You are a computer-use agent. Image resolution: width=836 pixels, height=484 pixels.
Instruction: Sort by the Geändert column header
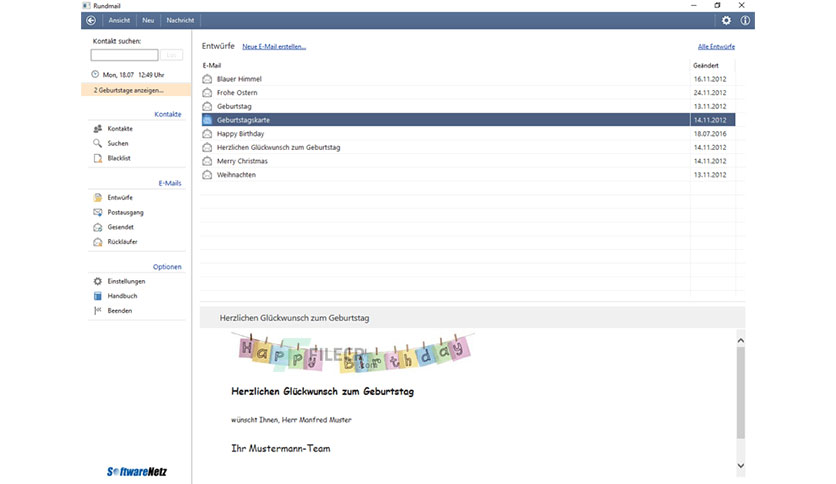point(705,66)
